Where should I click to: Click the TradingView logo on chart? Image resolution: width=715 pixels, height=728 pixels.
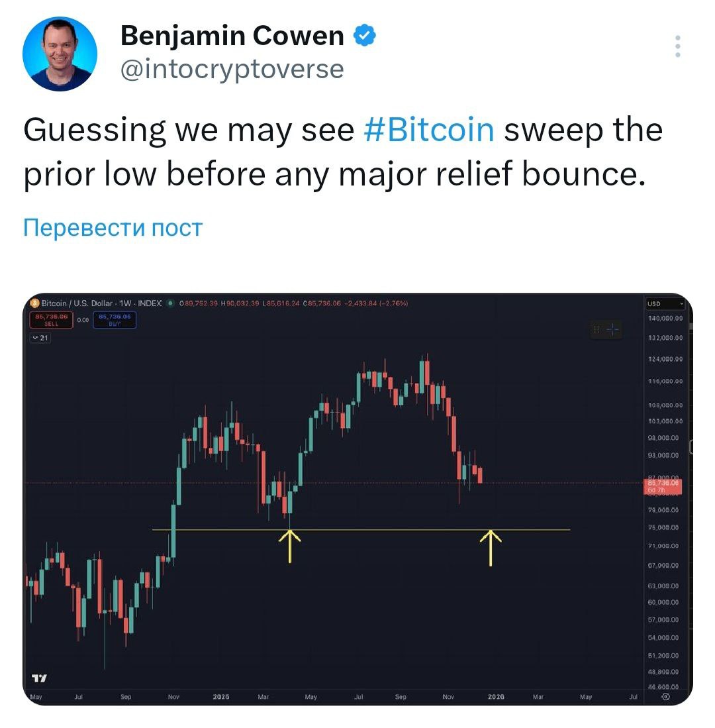(x=40, y=678)
